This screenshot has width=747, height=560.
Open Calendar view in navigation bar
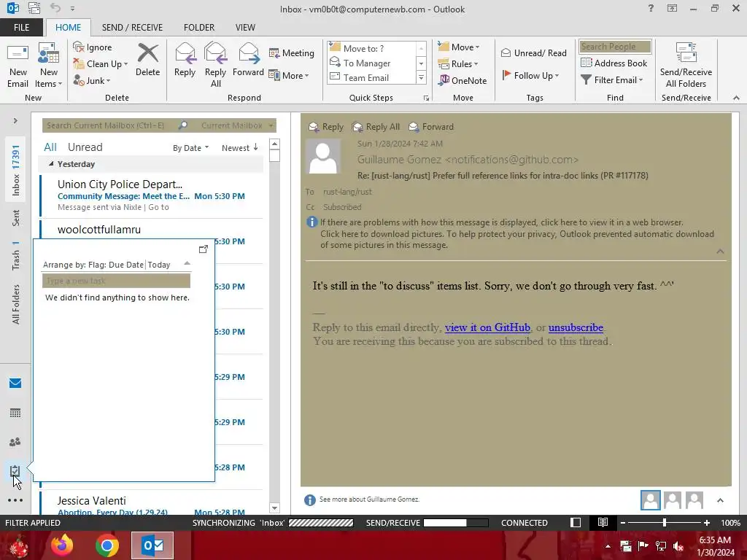[x=15, y=413]
